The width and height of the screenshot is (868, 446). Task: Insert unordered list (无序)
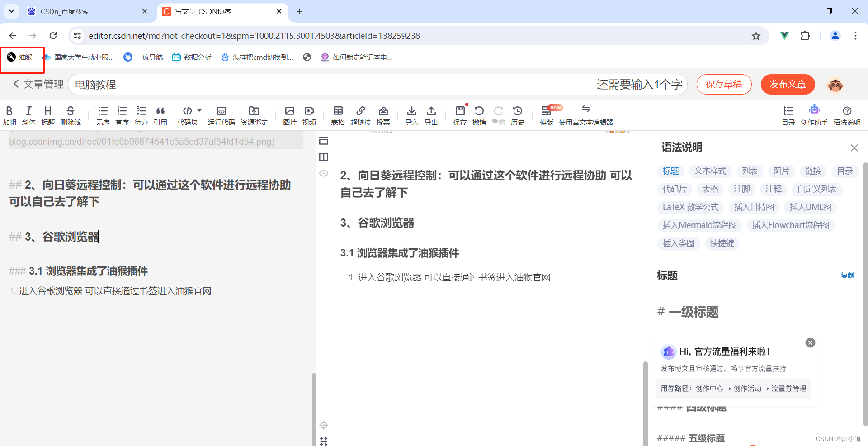[x=103, y=116]
